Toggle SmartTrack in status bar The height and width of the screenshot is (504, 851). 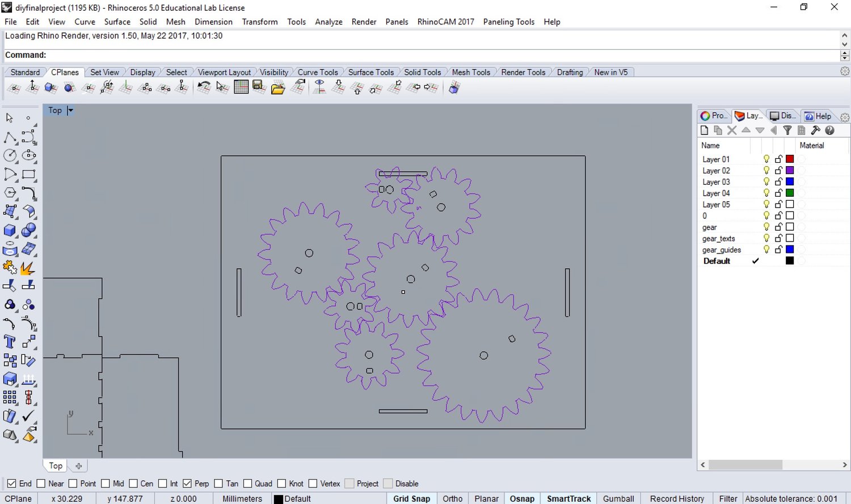569,499
